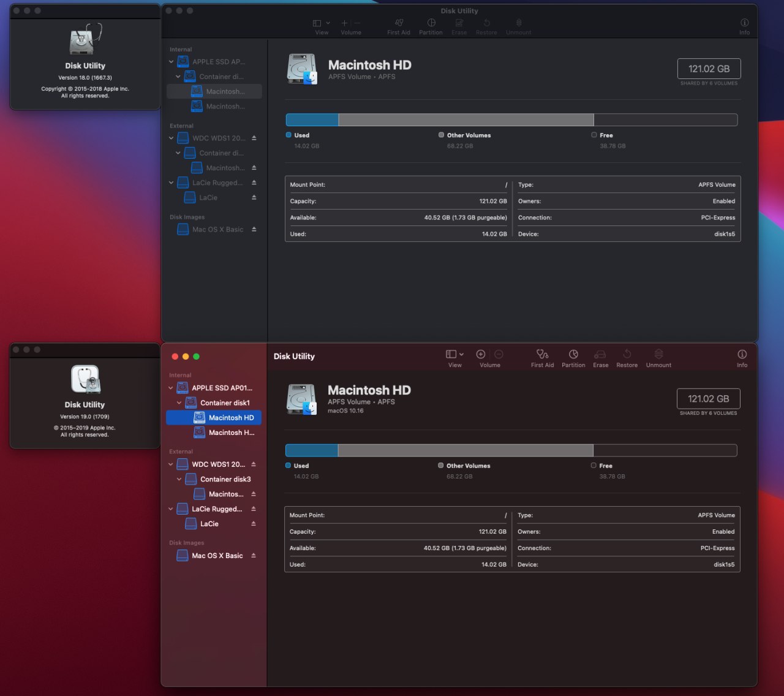Eject LaCie volume in lower sidebar
This screenshot has width=784, height=696.
point(254,524)
